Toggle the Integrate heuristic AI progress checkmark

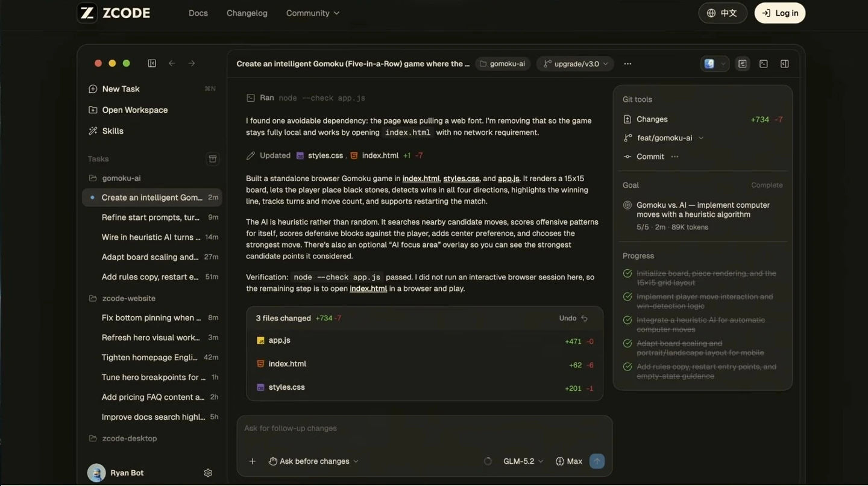[x=627, y=320]
